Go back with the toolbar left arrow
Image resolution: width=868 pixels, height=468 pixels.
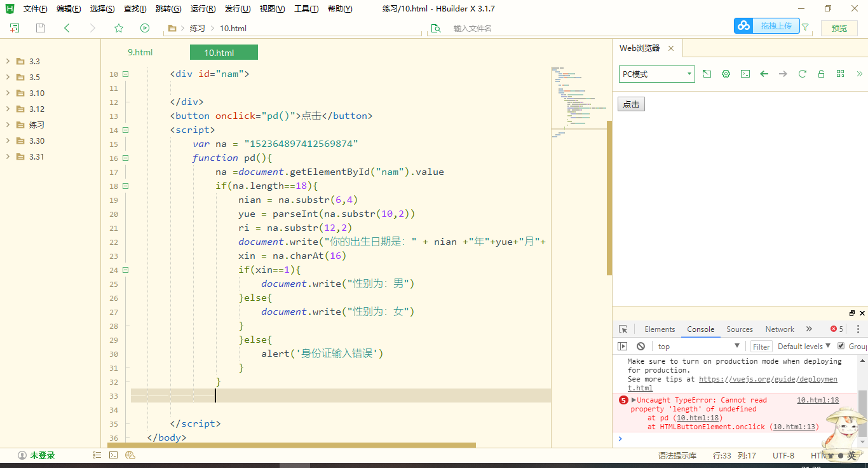[x=67, y=28]
